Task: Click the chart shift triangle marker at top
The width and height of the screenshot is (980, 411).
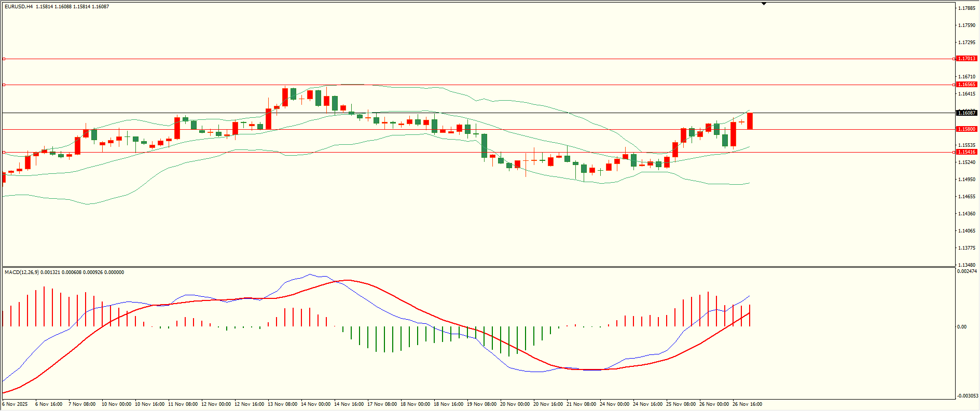Action: (764, 4)
